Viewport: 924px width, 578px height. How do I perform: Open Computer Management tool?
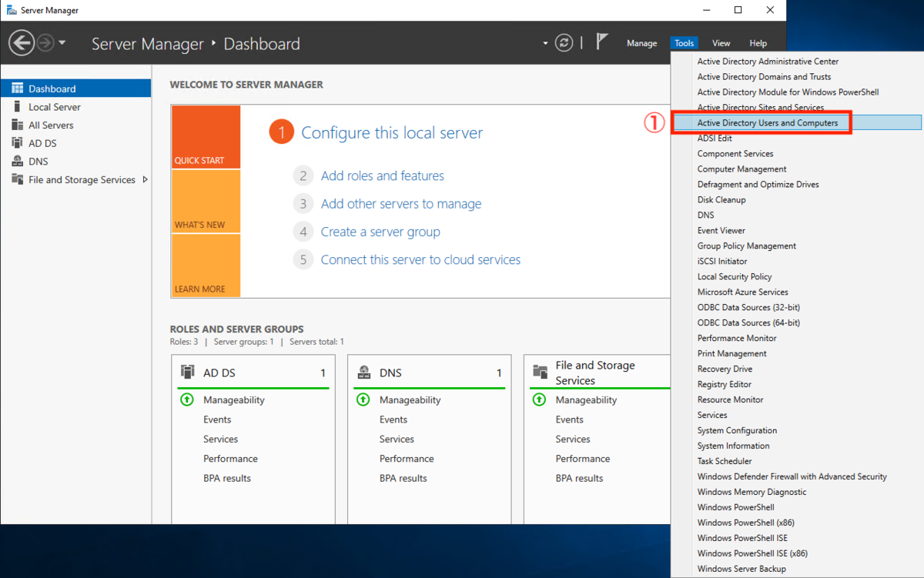tap(796, 169)
